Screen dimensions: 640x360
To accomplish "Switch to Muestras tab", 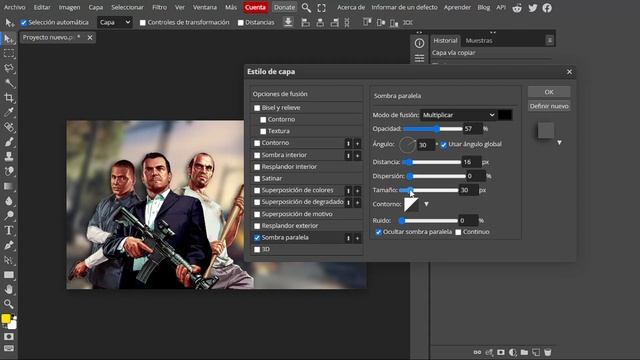I will 479,40.
